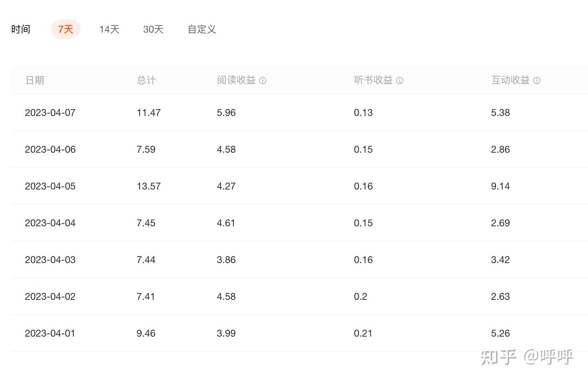Image resolution: width=588 pixels, height=381 pixels.
Task: Click the 知乎 @呼呼 watermark
Action: (x=527, y=357)
